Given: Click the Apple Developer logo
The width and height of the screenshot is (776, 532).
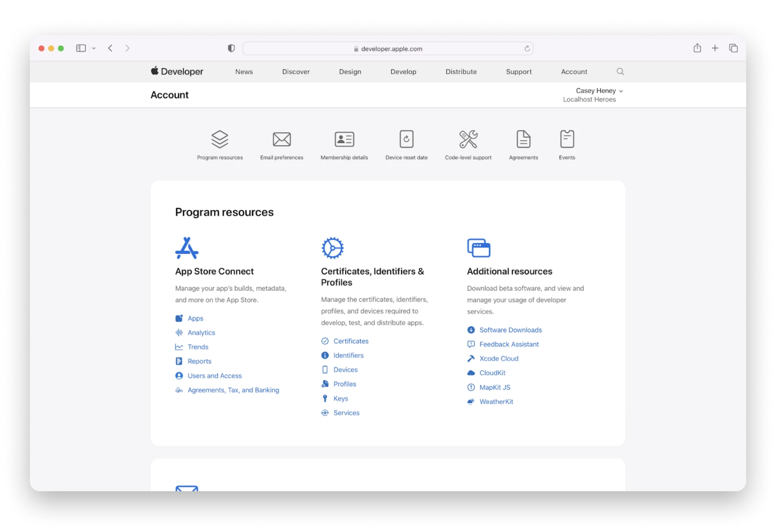Looking at the screenshot, I should pos(177,71).
